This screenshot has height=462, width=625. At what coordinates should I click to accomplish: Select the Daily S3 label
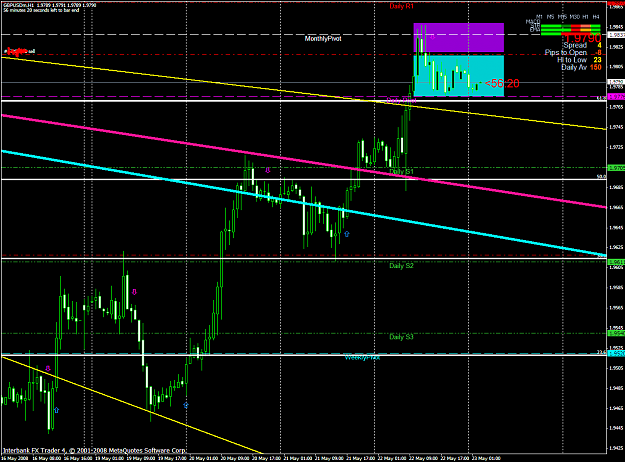point(401,337)
